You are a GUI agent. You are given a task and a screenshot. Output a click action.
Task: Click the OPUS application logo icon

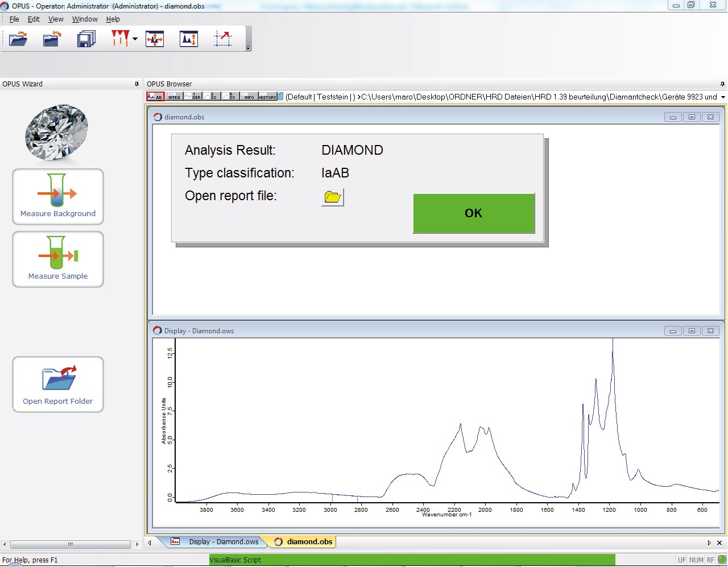click(x=5, y=6)
